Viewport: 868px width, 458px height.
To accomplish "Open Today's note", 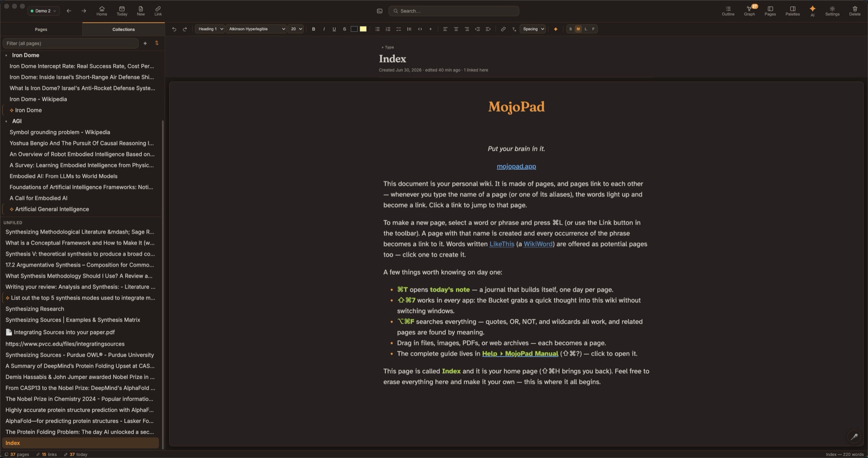I will (x=122, y=11).
